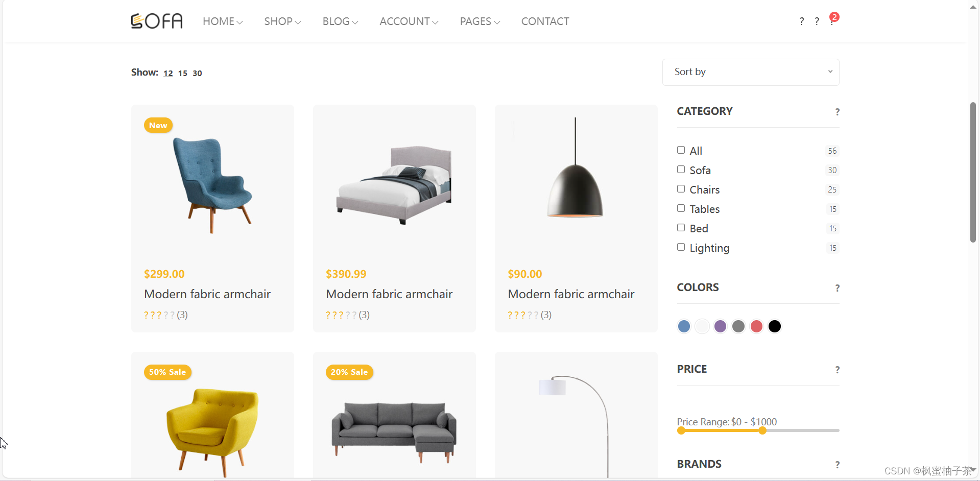
Task: Collapse the CATEGORY section toggle icon
Action: pyautogui.click(x=837, y=112)
